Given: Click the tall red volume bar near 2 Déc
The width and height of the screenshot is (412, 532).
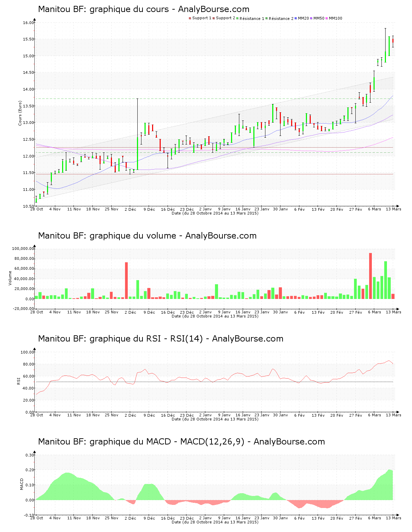Looking at the screenshot, I should [126, 280].
